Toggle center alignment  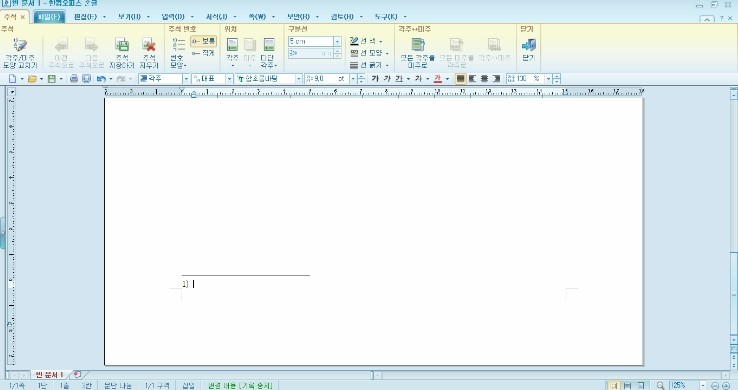pyautogui.click(x=484, y=79)
